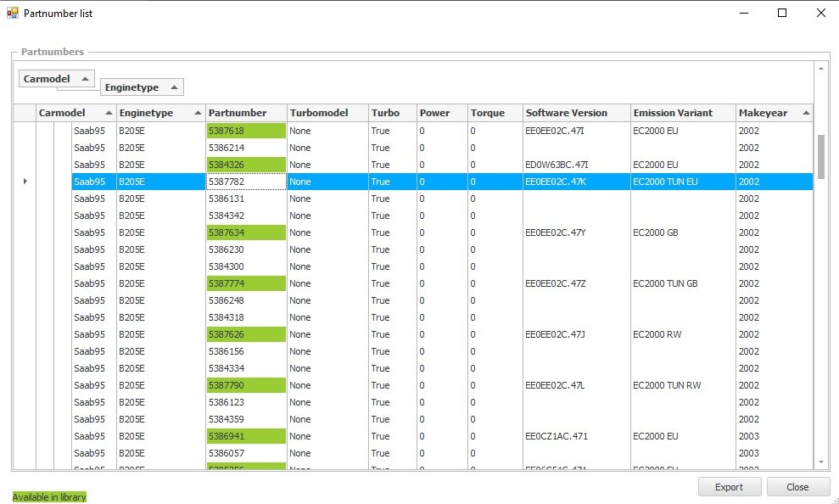The image size is (839, 504).
Task: Click the EC2000 GB emission variant cell
Action: (683, 232)
